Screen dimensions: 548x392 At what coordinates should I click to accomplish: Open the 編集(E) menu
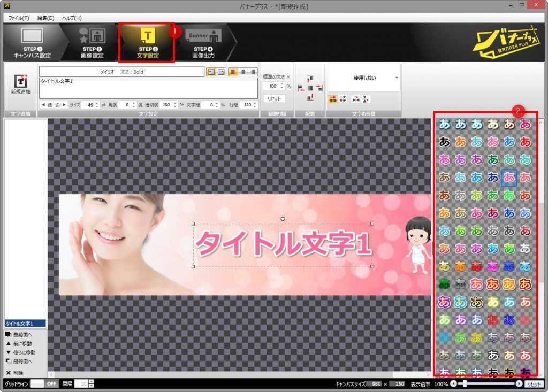click(x=45, y=18)
